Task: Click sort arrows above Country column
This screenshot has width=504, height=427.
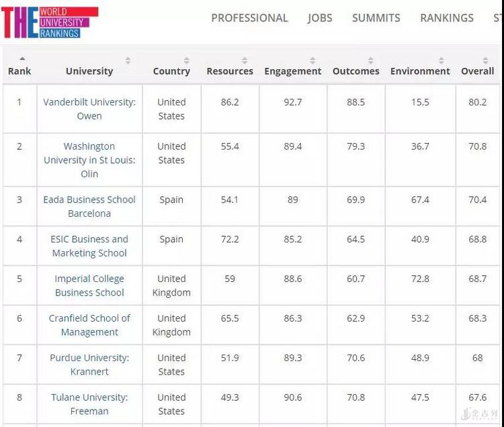Action: [187, 60]
